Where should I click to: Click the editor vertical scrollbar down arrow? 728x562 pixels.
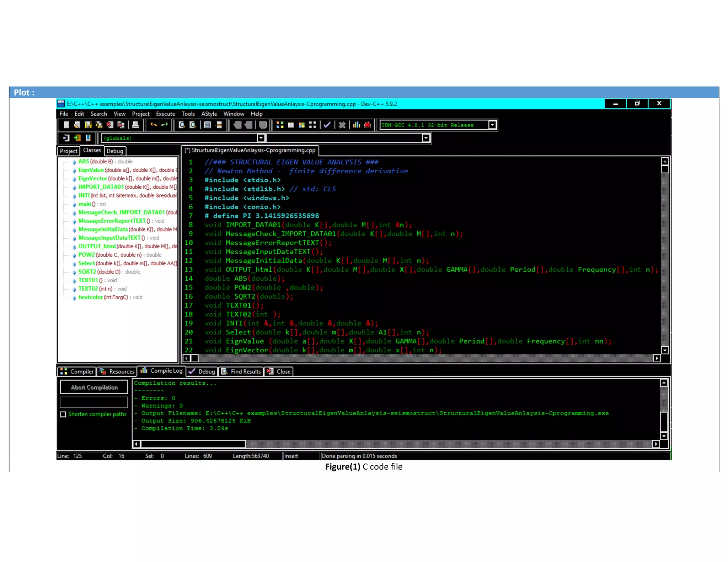pos(665,350)
